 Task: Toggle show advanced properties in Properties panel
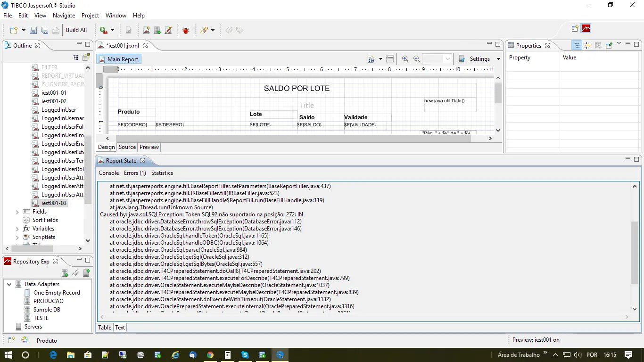[x=587, y=46]
